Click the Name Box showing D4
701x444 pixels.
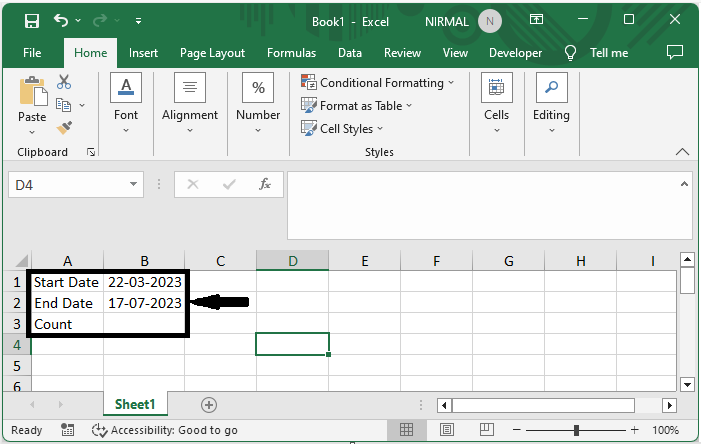point(69,185)
